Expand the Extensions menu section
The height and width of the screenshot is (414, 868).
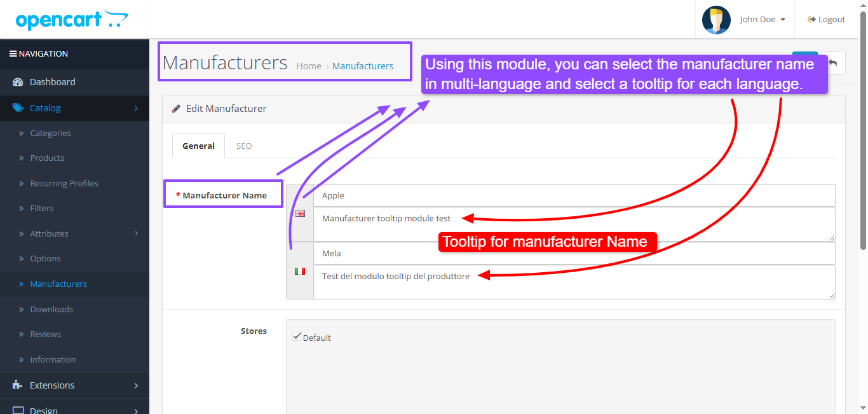pyautogui.click(x=74, y=385)
